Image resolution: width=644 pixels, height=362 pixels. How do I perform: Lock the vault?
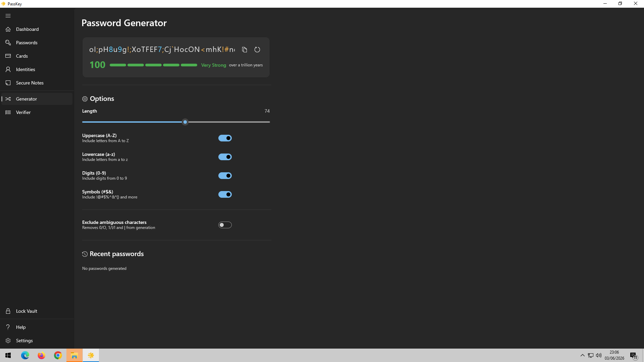37,311
